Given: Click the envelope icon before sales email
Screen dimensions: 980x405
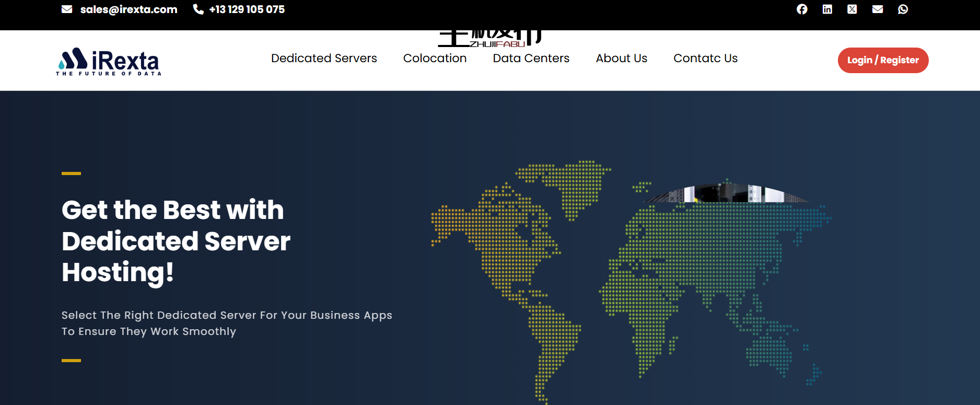Looking at the screenshot, I should pos(67,9).
